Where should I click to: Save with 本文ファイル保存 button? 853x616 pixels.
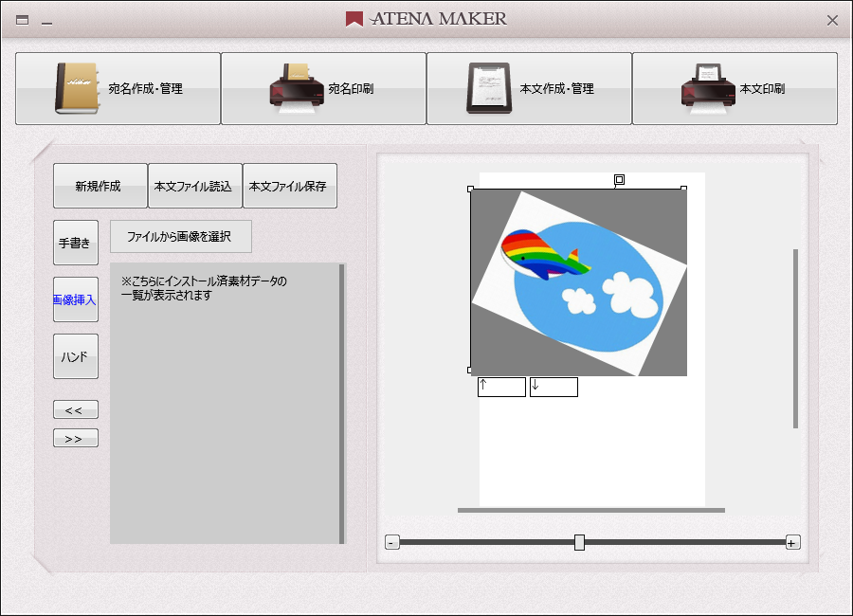tap(289, 186)
